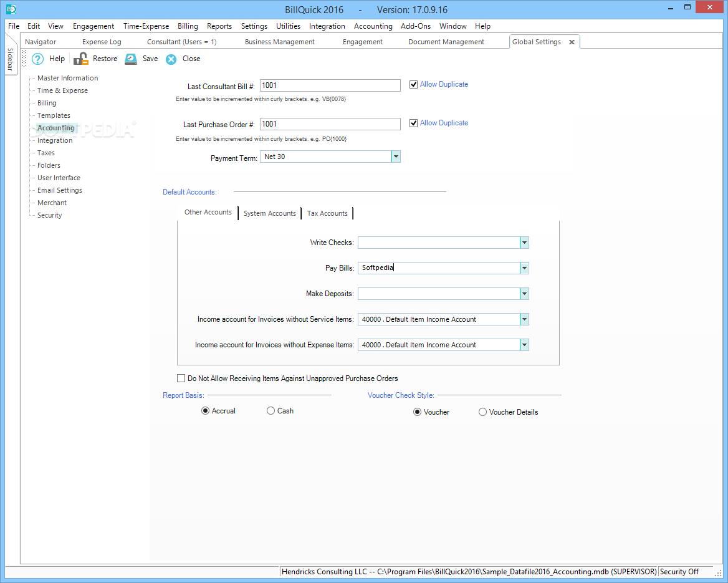Select the Accrual report basis
Image resolution: width=728 pixels, height=583 pixels.
click(x=205, y=411)
